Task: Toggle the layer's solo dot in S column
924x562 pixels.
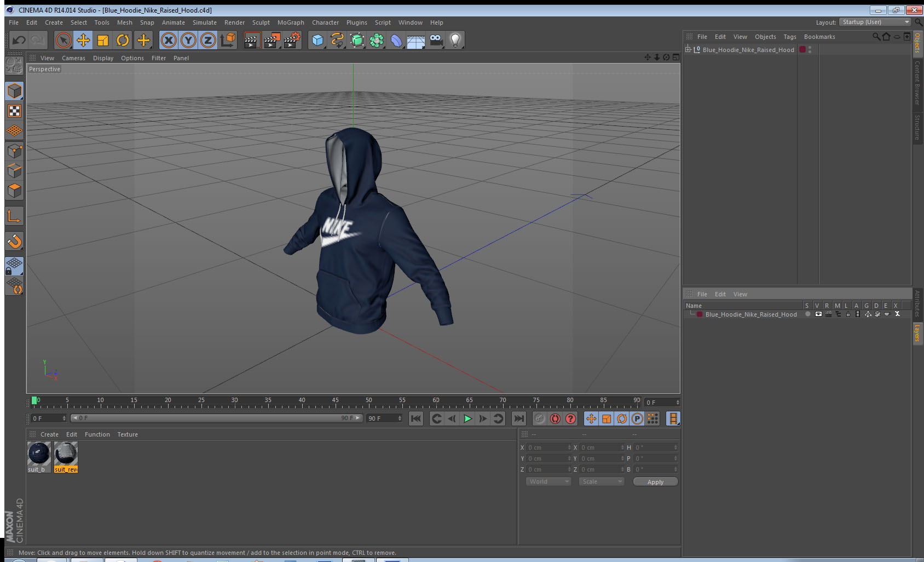Action: click(x=807, y=314)
